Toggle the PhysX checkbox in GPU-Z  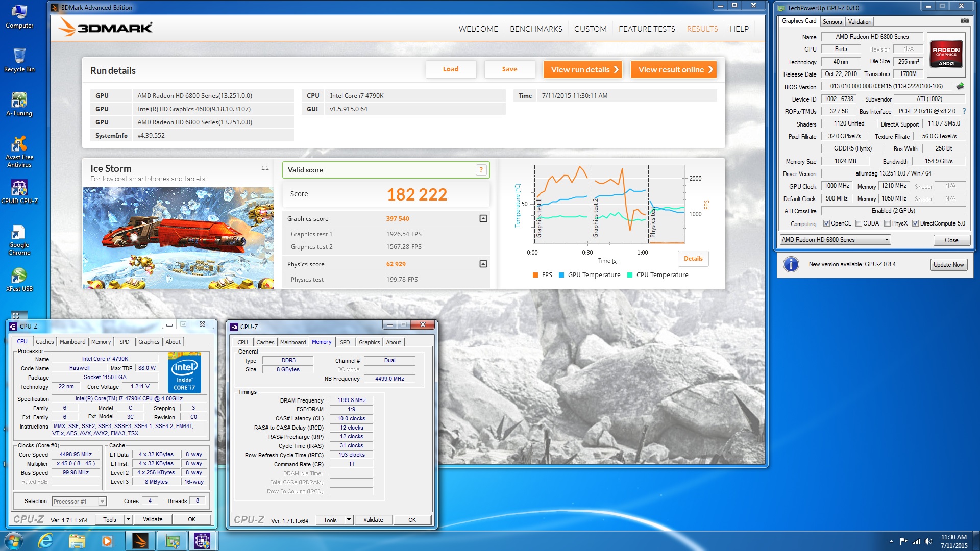tap(887, 223)
